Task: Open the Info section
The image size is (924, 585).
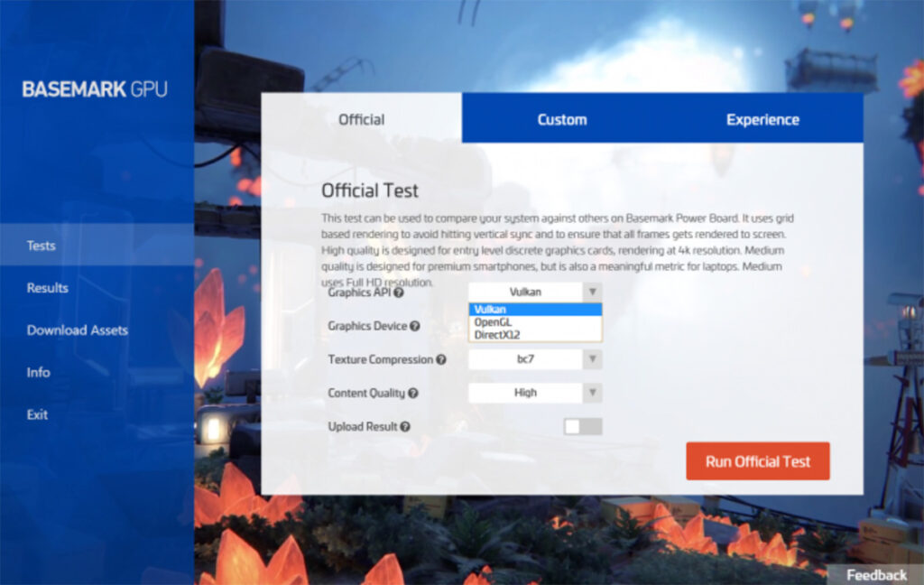Action: pos(37,372)
